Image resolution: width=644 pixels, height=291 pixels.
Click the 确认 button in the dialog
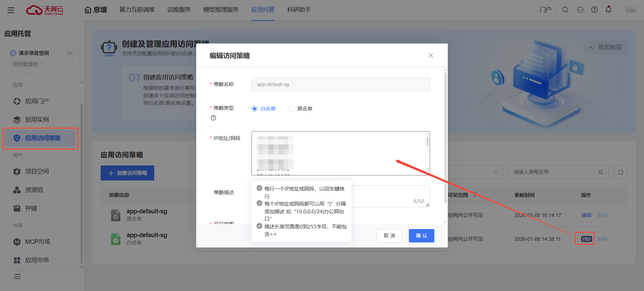[x=421, y=236]
